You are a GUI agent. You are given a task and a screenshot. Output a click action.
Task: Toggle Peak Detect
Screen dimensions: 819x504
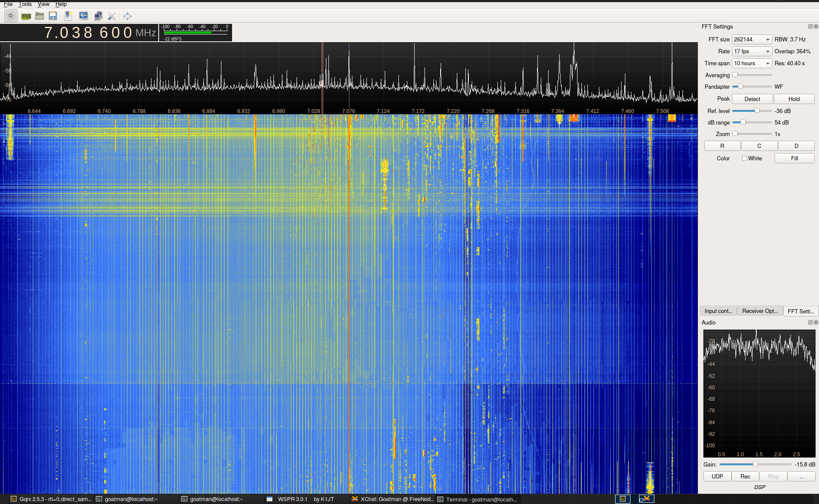752,99
